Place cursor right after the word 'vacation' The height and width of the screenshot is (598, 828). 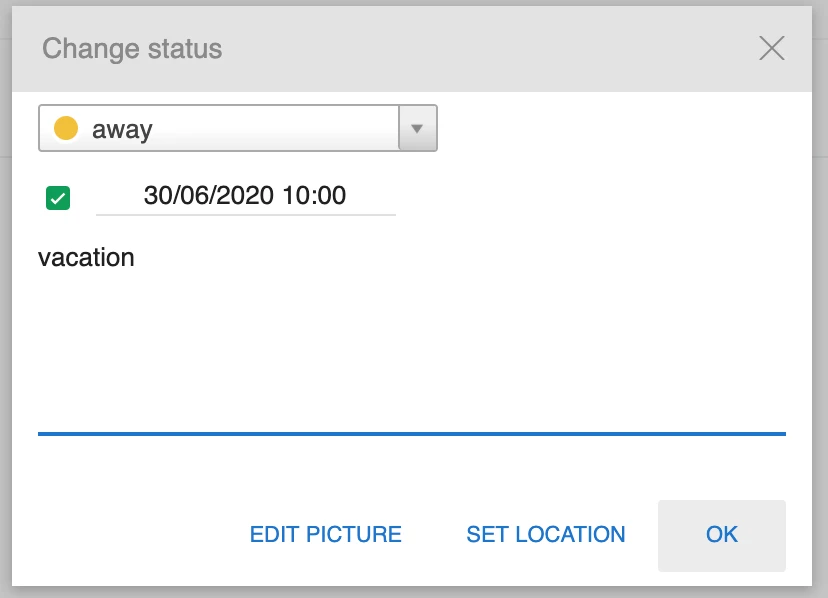[136, 258]
